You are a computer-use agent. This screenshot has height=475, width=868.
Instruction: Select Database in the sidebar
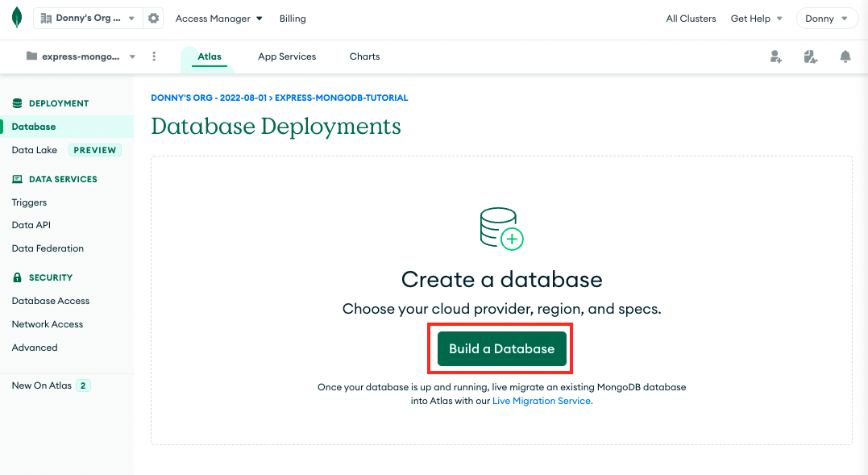click(x=66, y=127)
